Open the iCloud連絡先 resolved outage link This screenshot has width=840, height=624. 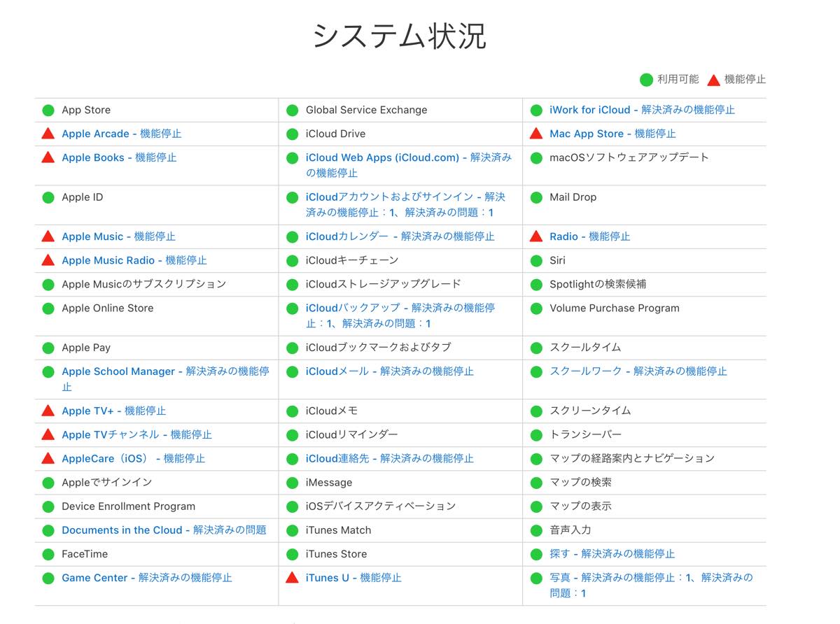tap(390, 458)
